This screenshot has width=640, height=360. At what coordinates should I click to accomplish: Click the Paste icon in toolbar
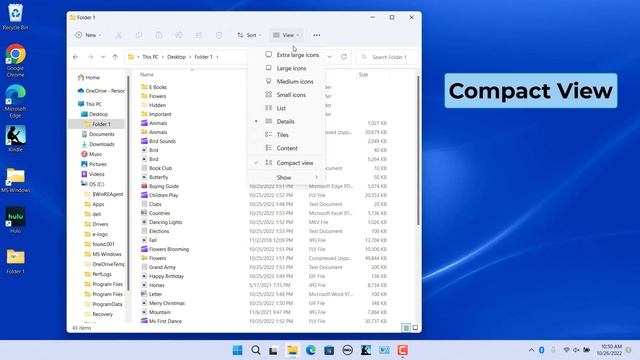(x=159, y=36)
